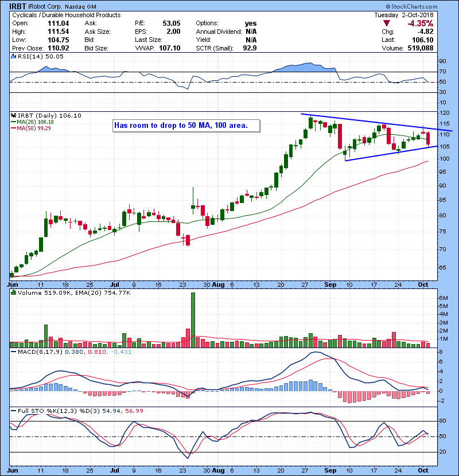Click the Volume 519.09K, EMA(20) 754.77K label

point(74,293)
